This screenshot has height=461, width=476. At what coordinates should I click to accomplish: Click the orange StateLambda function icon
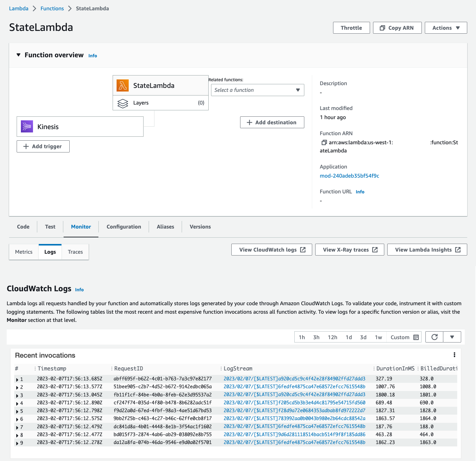coord(123,85)
